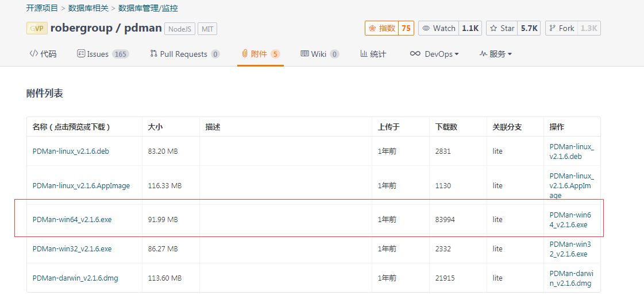The height and width of the screenshot is (307, 644).
Task: Click the fork count 1.3K
Action: coord(589,28)
